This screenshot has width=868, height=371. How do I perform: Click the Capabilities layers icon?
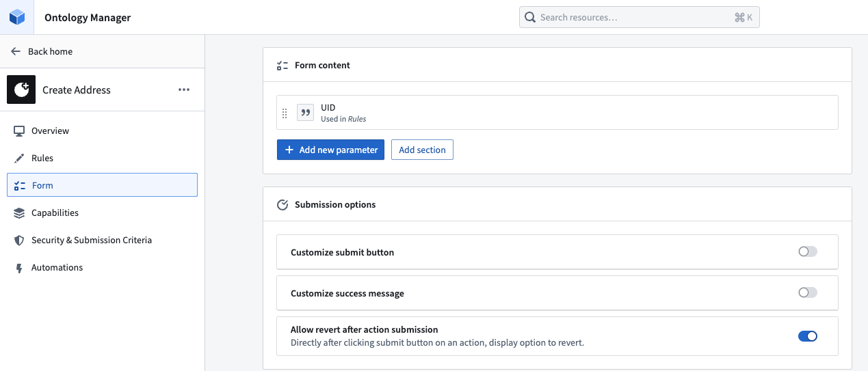(19, 212)
